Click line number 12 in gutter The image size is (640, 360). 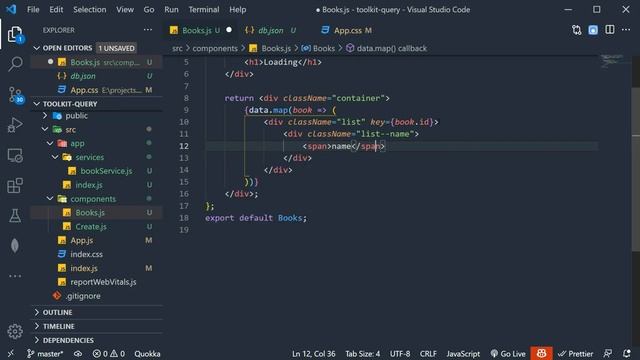tap(184, 146)
